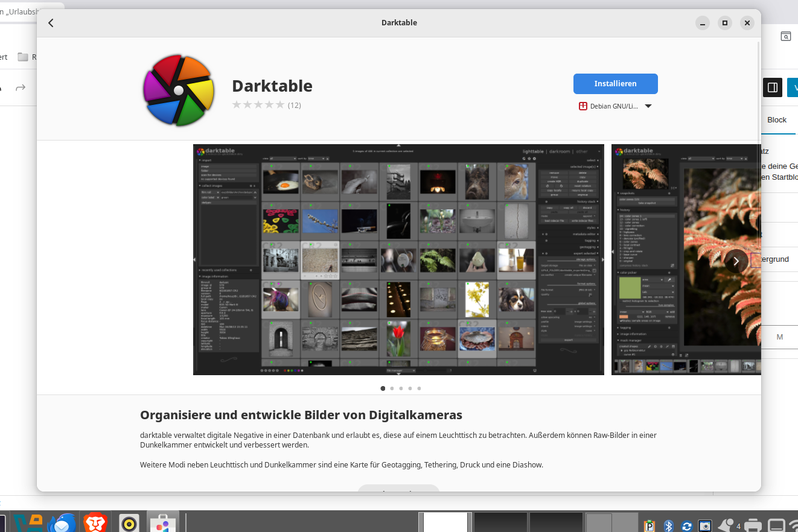This screenshot has width=798, height=532.
Task: Open the lighttable screenshot of Darktable
Action: 398,259
